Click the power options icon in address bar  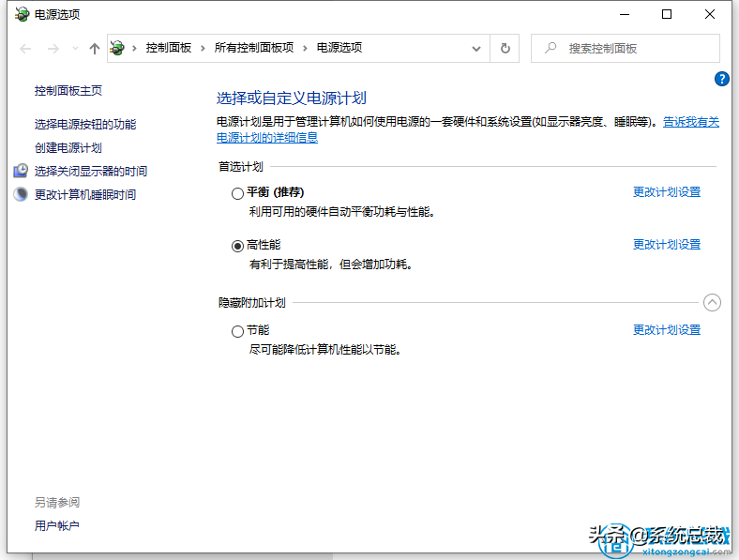pos(118,48)
